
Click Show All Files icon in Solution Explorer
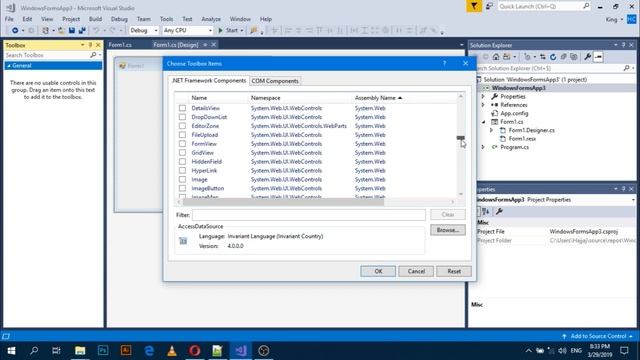tap(573, 57)
